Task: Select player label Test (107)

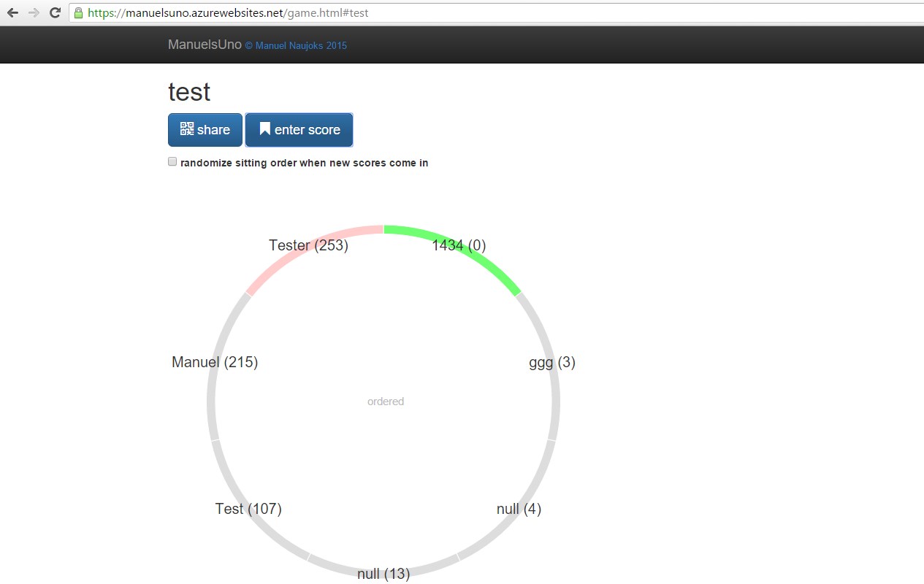Action: pos(248,509)
